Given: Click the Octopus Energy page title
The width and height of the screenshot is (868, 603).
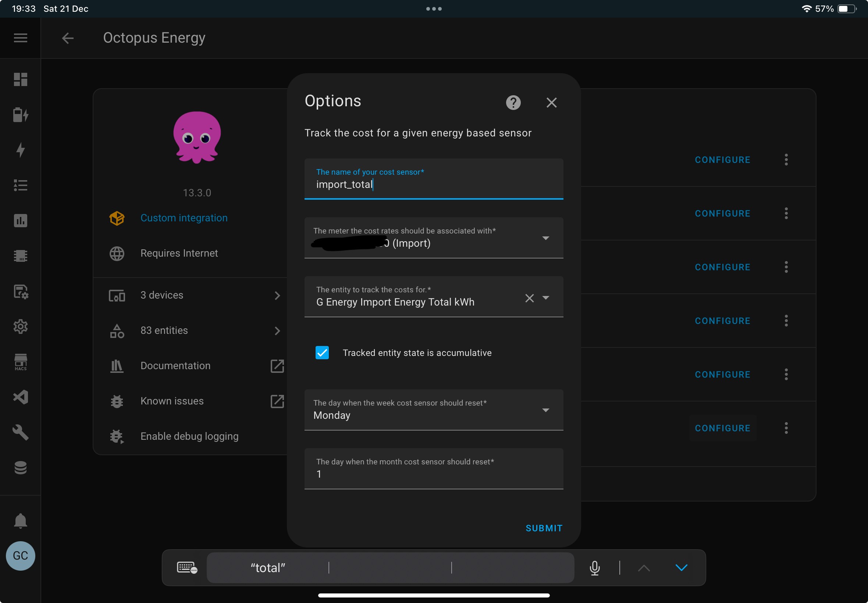Looking at the screenshot, I should pyautogui.click(x=154, y=38).
